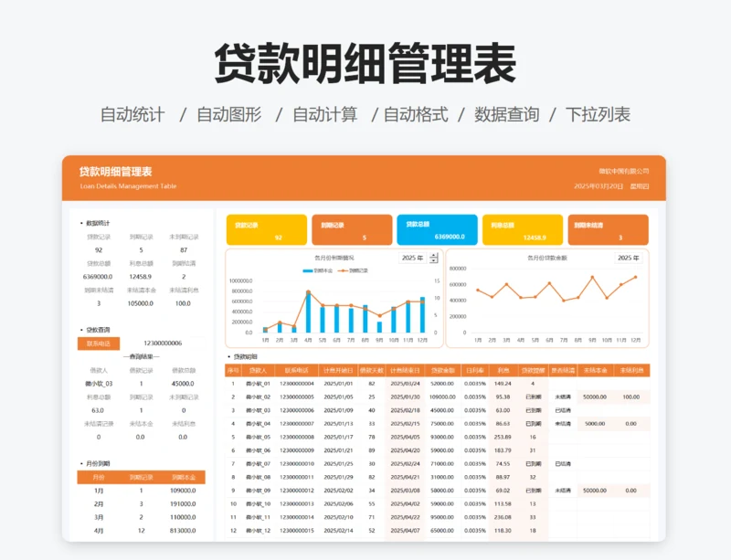Select the yellow 利息总额 summary card
The width and height of the screenshot is (731, 560).
(523, 230)
